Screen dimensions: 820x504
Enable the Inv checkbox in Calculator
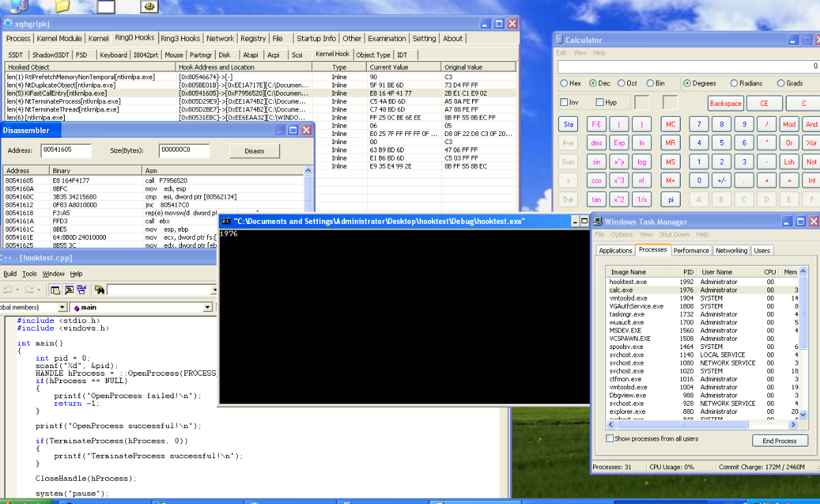click(564, 102)
